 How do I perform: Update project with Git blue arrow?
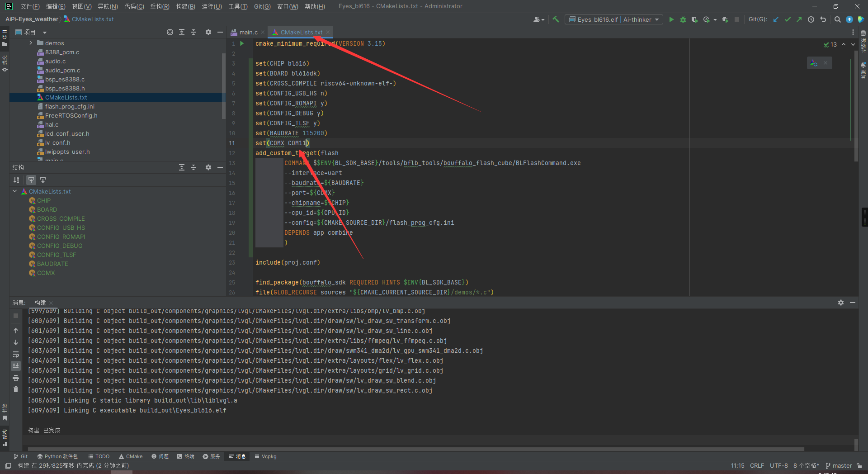(x=776, y=19)
